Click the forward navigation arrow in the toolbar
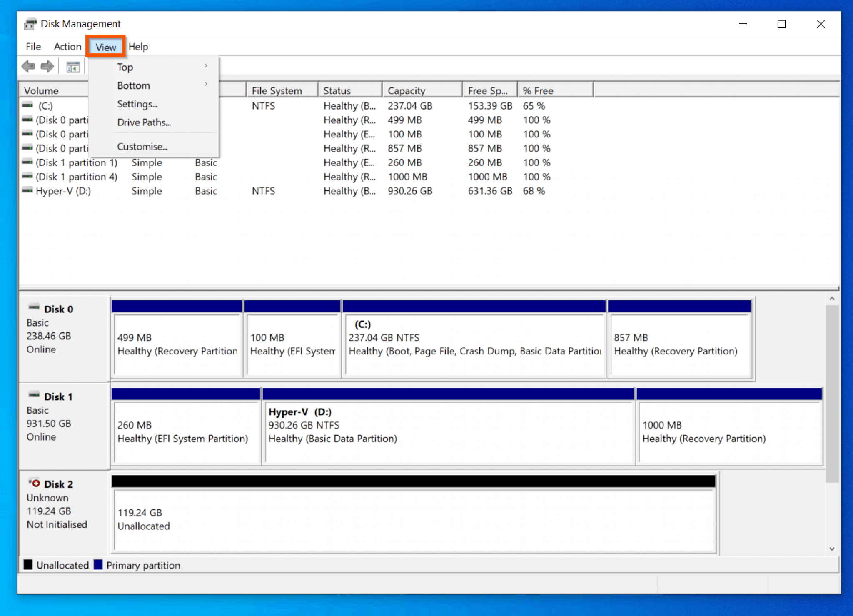The image size is (853, 616). 47,66
